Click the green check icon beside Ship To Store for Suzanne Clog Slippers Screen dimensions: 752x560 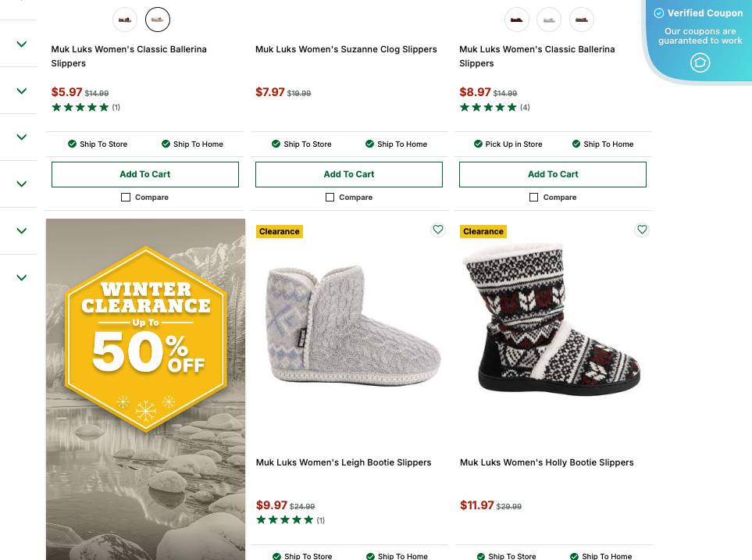click(x=276, y=144)
